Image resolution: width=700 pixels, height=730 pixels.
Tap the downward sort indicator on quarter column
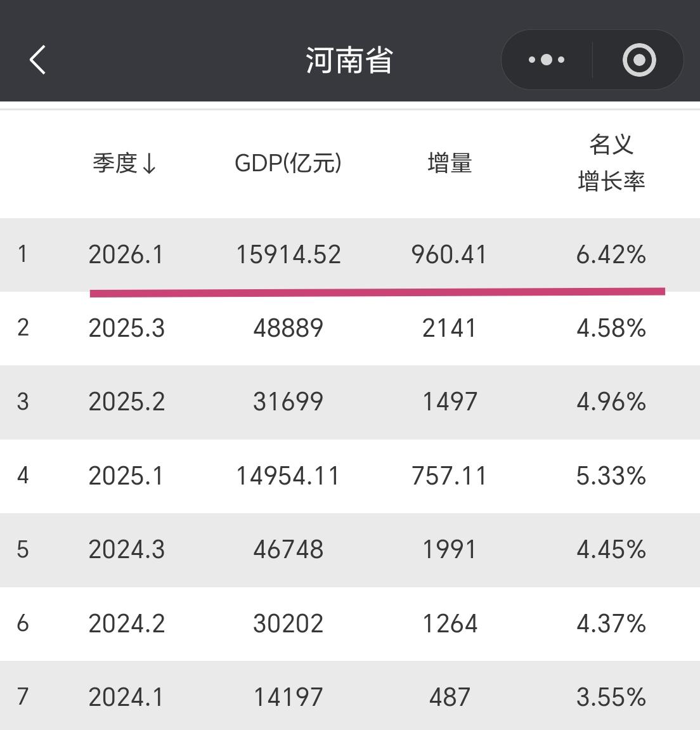[149, 164]
